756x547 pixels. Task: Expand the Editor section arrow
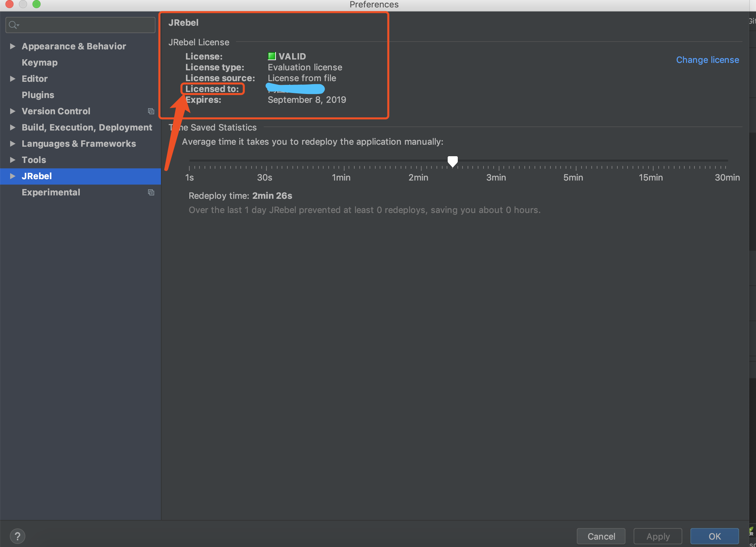(13, 79)
